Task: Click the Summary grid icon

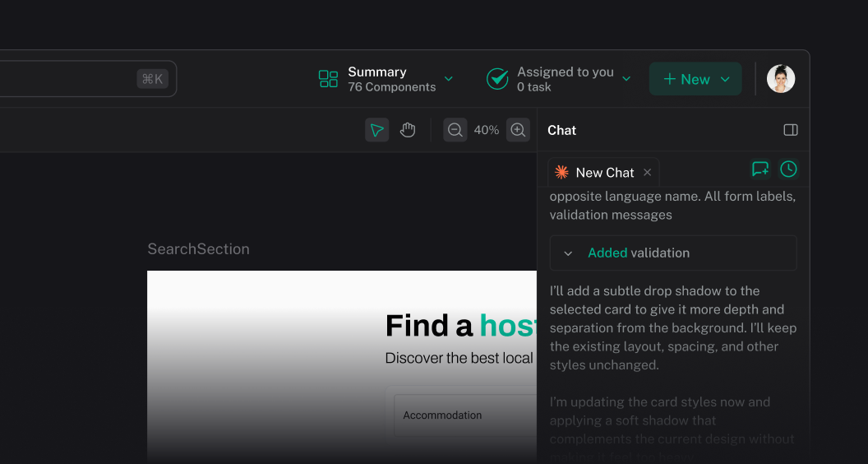Action: 328,79
